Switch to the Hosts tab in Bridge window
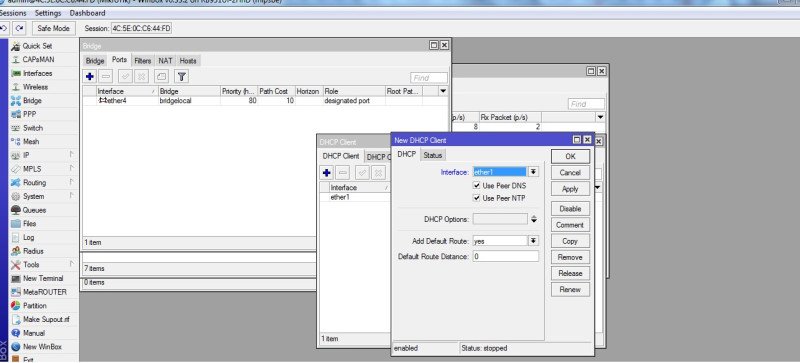 click(x=188, y=61)
